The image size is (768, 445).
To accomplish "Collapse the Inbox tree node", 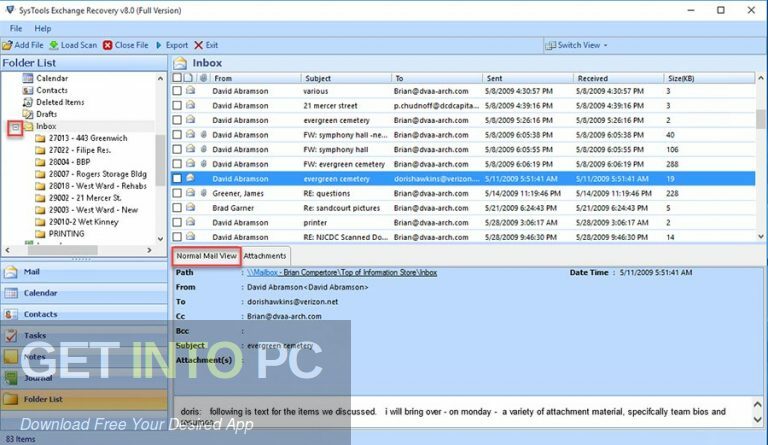I will tap(16, 127).
